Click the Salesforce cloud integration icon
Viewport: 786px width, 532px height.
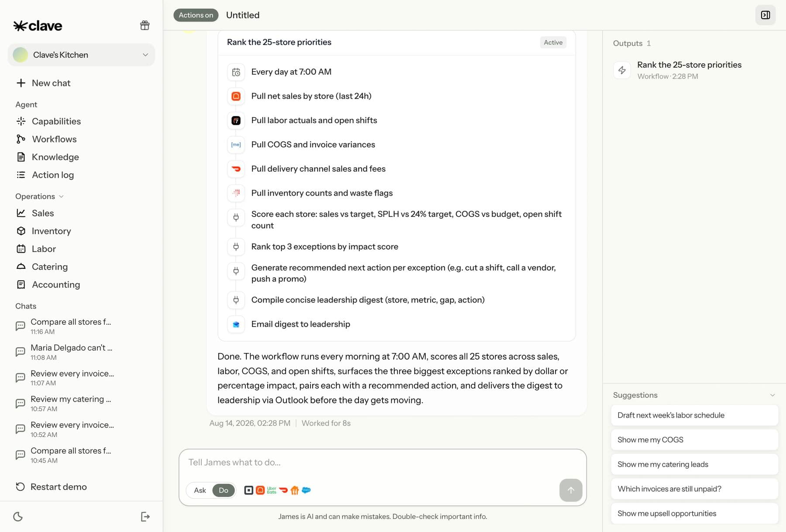[306, 490]
